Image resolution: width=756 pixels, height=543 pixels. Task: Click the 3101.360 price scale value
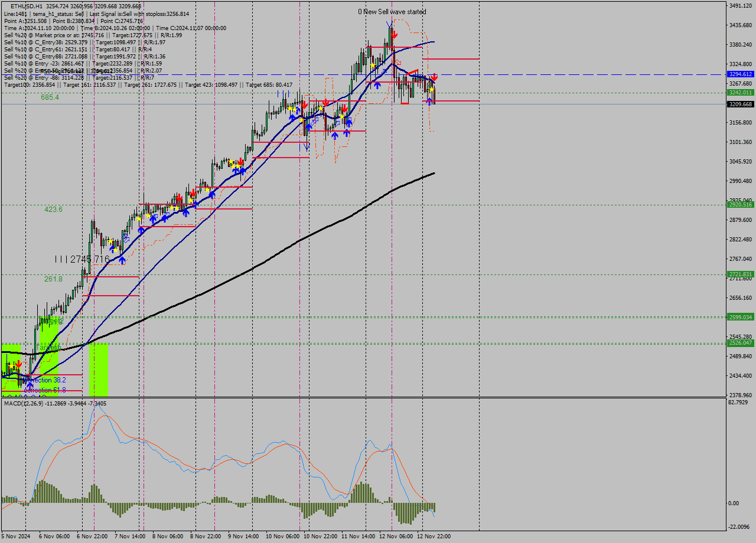tap(741, 142)
